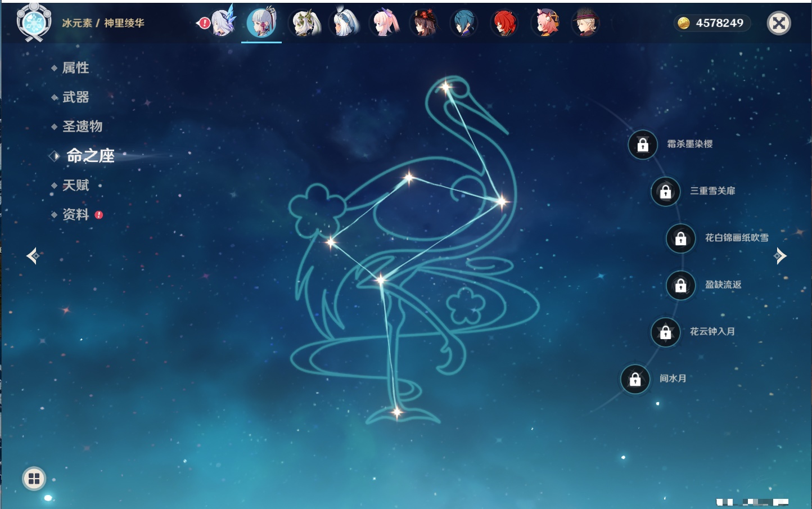Select the Nahida avatar with green leaf ornament
The width and height of the screenshot is (812, 509).
pyautogui.click(x=304, y=23)
